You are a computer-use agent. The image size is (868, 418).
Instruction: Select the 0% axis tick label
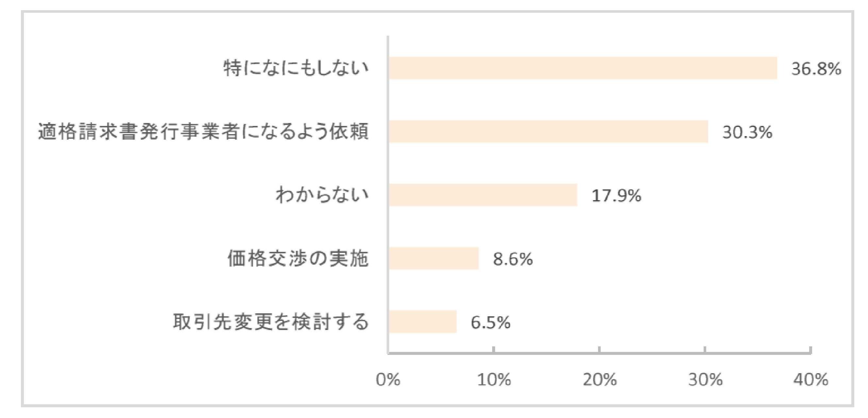(x=388, y=380)
